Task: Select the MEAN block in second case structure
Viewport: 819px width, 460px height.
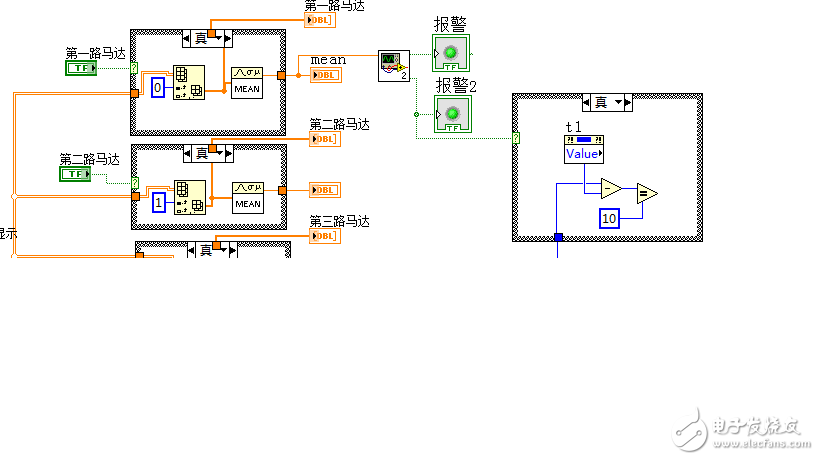Action: tap(248, 198)
